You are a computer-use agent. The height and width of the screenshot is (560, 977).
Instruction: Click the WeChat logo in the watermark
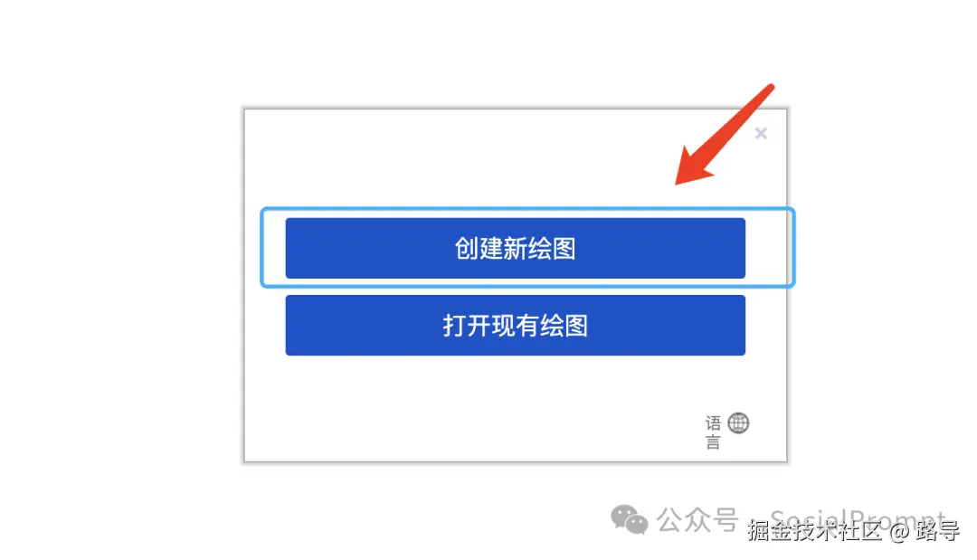tap(630, 519)
